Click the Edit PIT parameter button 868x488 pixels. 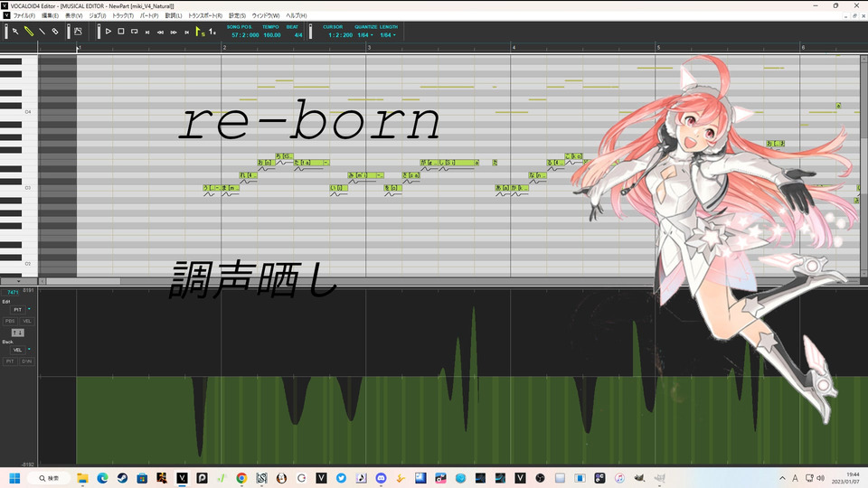[x=17, y=310]
